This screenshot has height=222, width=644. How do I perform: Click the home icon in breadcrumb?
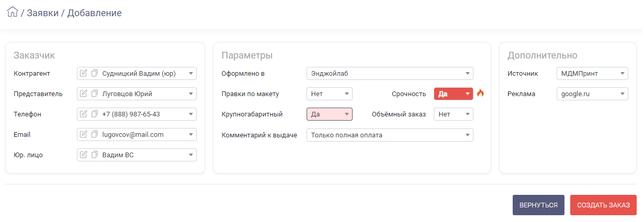(13, 12)
